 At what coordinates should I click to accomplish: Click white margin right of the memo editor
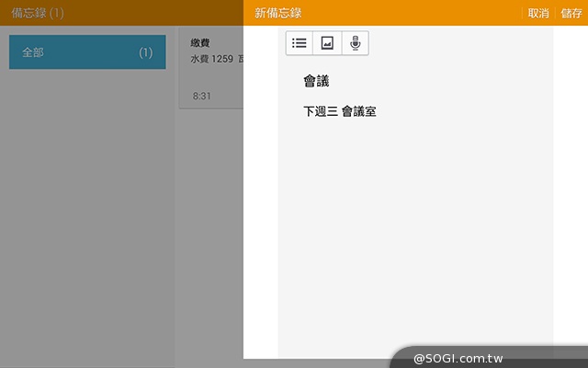pos(570,184)
